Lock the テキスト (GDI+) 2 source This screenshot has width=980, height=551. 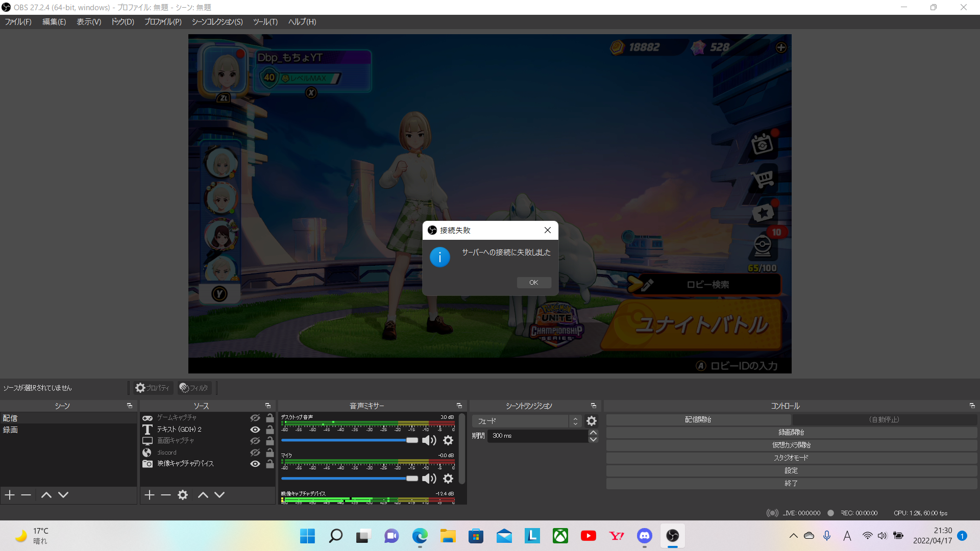tap(270, 430)
